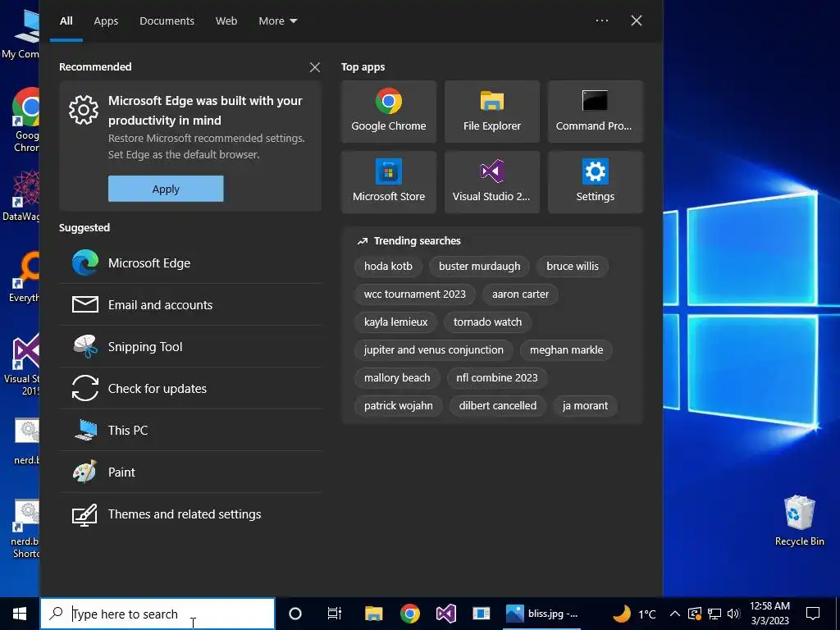Open the volume control in tray
The image size is (840, 630).
pyautogui.click(x=733, y=614)
